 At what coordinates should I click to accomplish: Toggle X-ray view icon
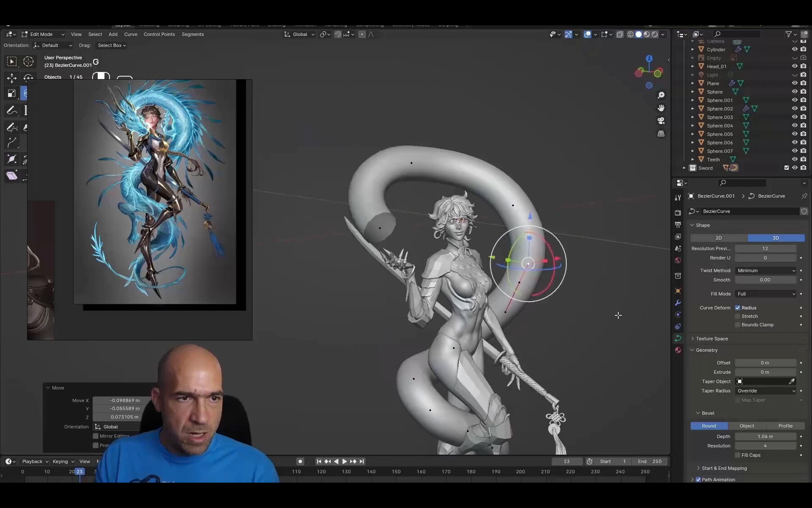coord(620,34)
